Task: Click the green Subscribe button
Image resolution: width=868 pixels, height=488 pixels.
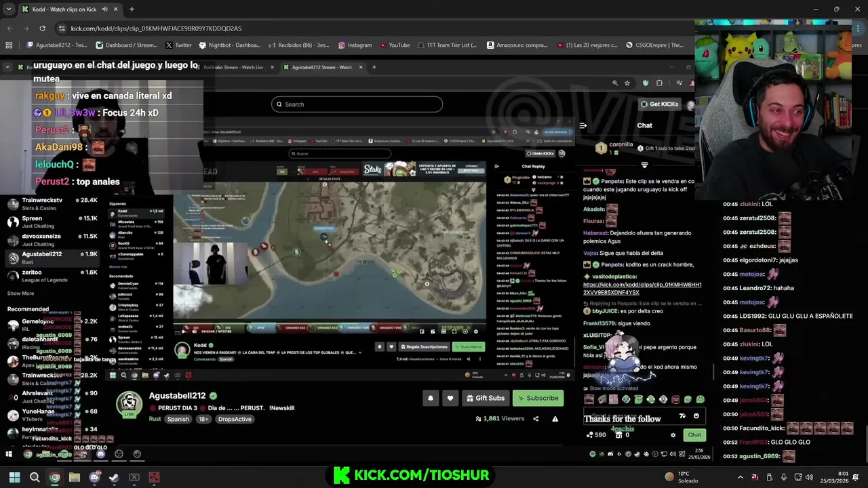Action: 538,399
